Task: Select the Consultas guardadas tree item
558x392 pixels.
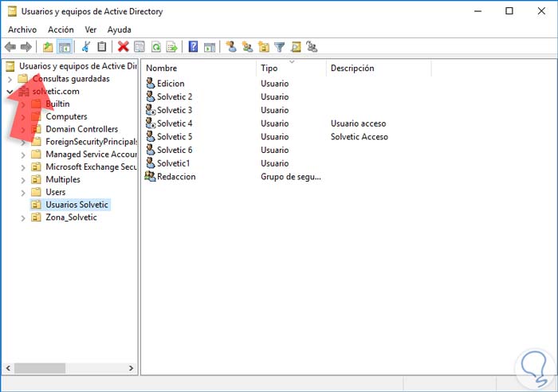Action: (71, 79)
